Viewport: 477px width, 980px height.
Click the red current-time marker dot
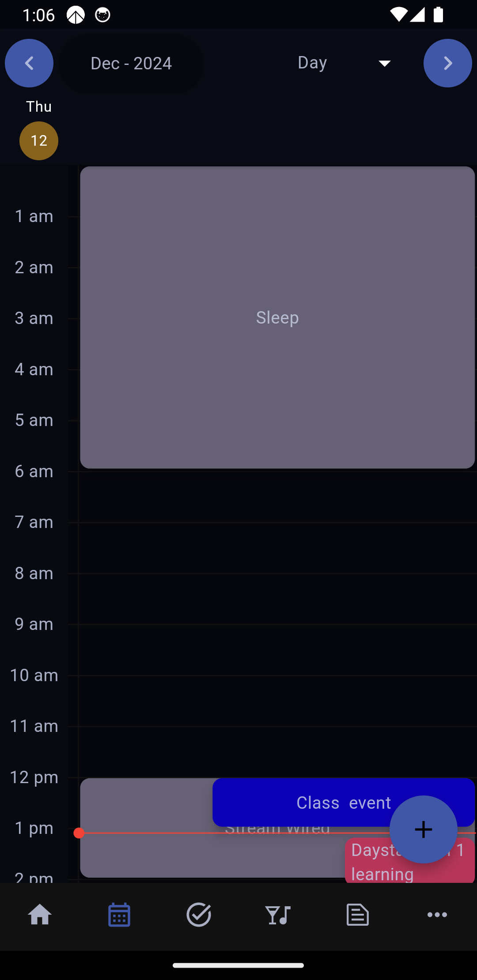[79, 833]
